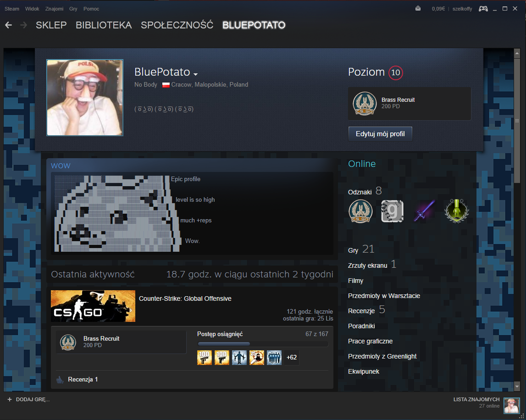Click DODAJ GRĘ... add game
This screenshot has height=420, width=526.
tap(33, 399)
